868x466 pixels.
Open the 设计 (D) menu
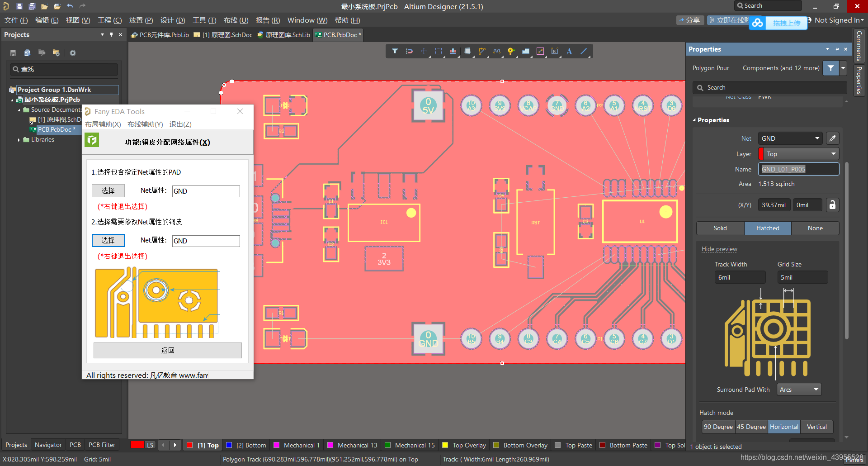point(173,20)
